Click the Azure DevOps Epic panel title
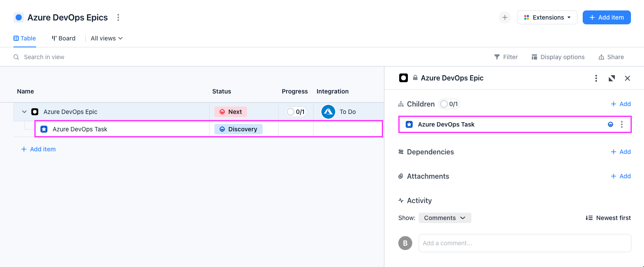Viewport: 644px width, 267px height. [x=452, y=78]
